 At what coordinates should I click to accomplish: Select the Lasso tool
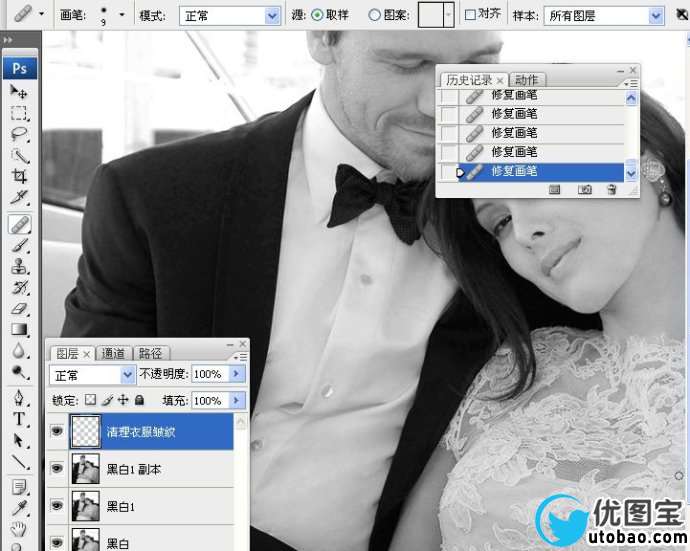(18, 134)
